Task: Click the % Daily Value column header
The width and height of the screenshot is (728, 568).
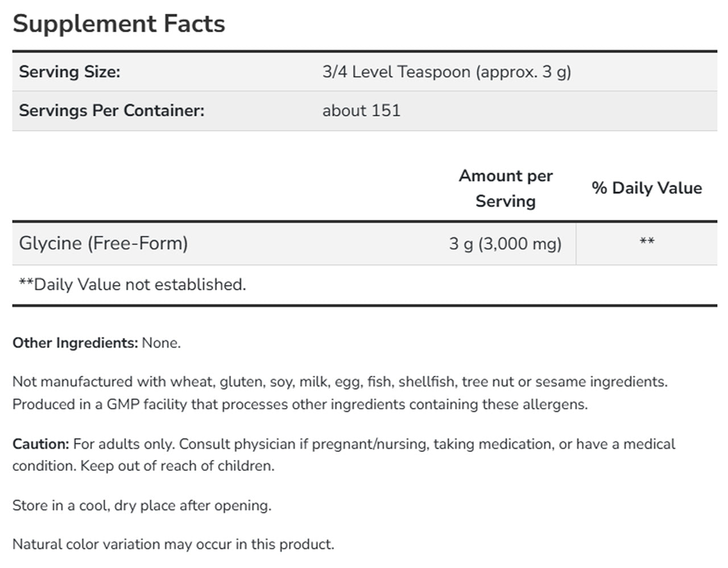Action: point(647,188)
